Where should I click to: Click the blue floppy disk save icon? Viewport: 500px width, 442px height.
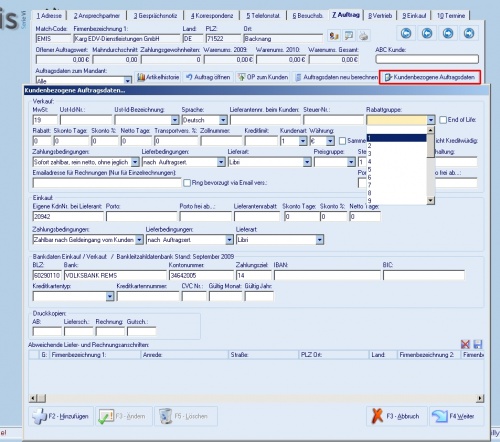[x=478, y=344]
